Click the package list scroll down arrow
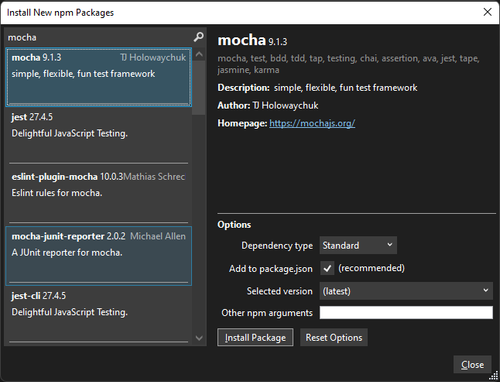 [x=199, y=338]
